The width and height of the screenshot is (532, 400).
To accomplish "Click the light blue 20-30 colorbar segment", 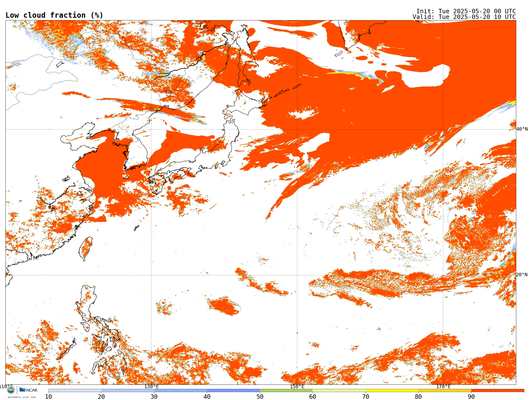I will click(128, 391).
